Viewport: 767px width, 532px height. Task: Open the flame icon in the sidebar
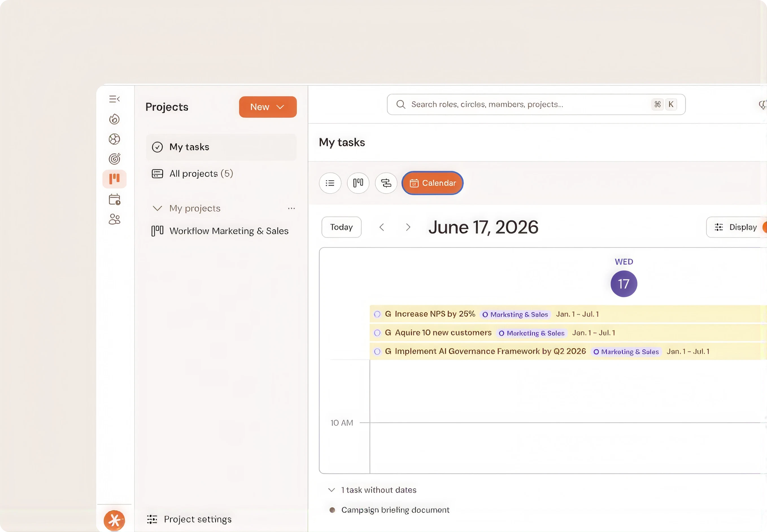(x=114, y=119)
